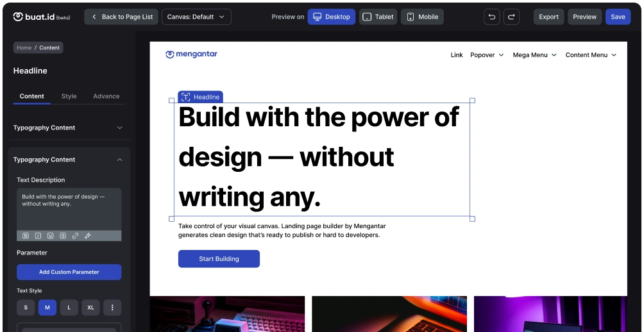Insert a link using the chain icon
Viewport: 644px width, 332px height.
coord(75,236)
